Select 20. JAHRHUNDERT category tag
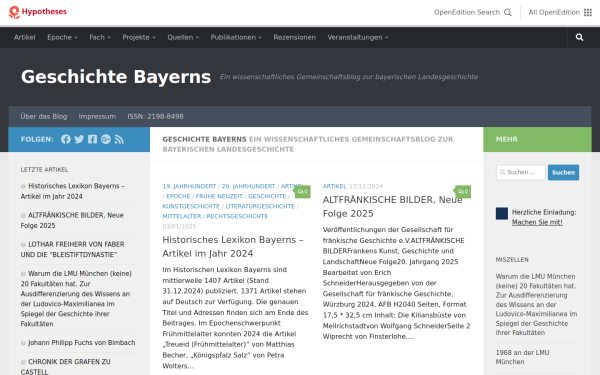The width and height of the screenshot is (600, 375). pos(248,186)
